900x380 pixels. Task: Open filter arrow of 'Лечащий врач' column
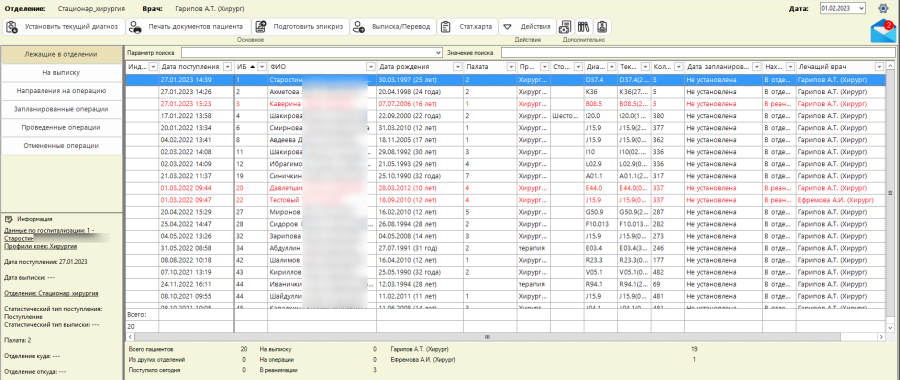879,67
